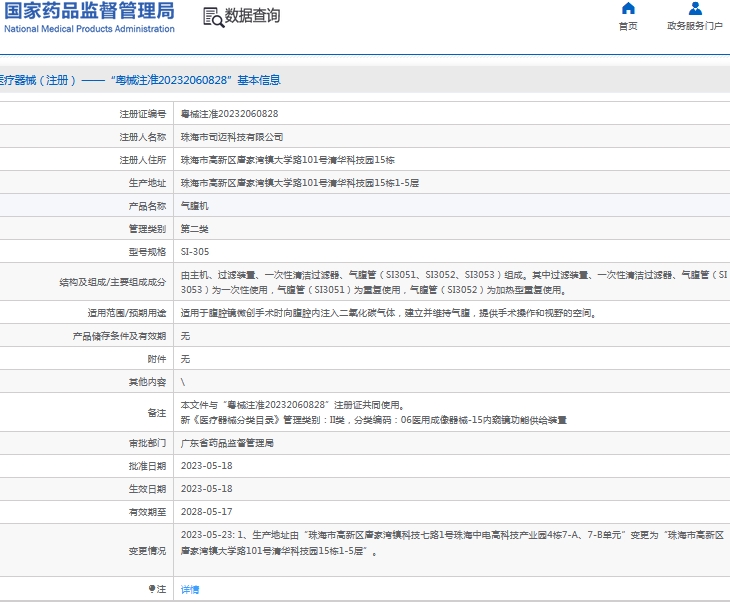Open the 详情 details link
This screenshot has width=730, height=605.
190,590
